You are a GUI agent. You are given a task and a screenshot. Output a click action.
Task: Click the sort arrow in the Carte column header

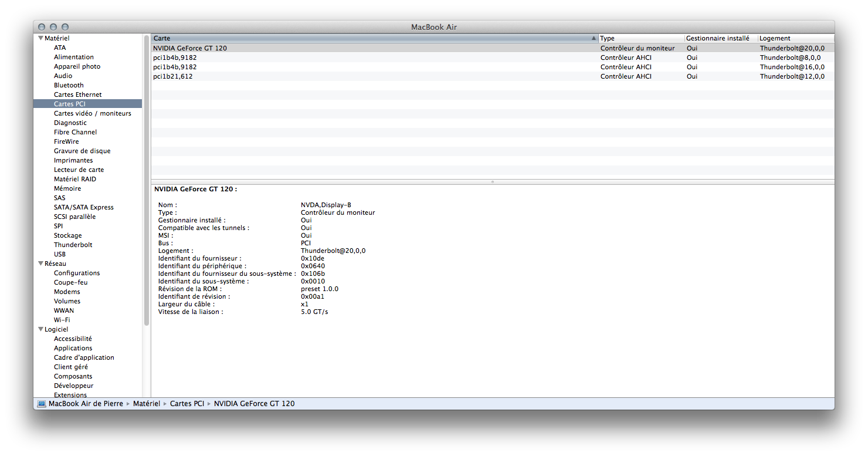tap(594, 38)
